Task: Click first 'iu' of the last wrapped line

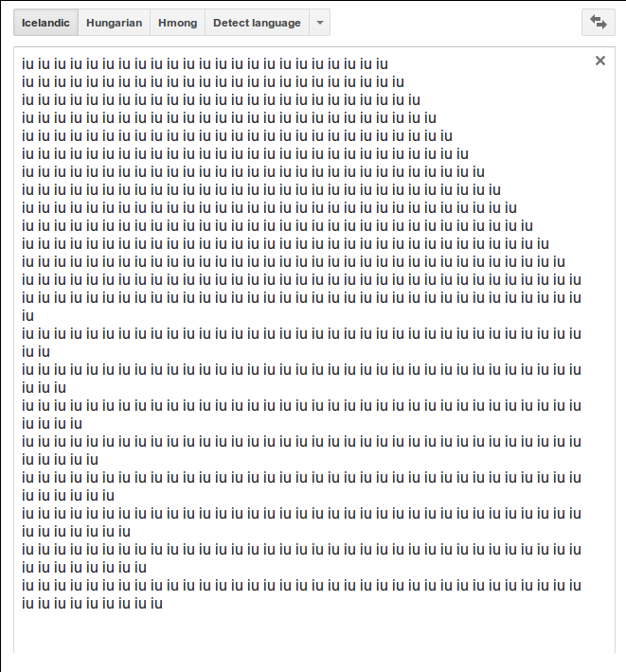Action: pos(27,604)
